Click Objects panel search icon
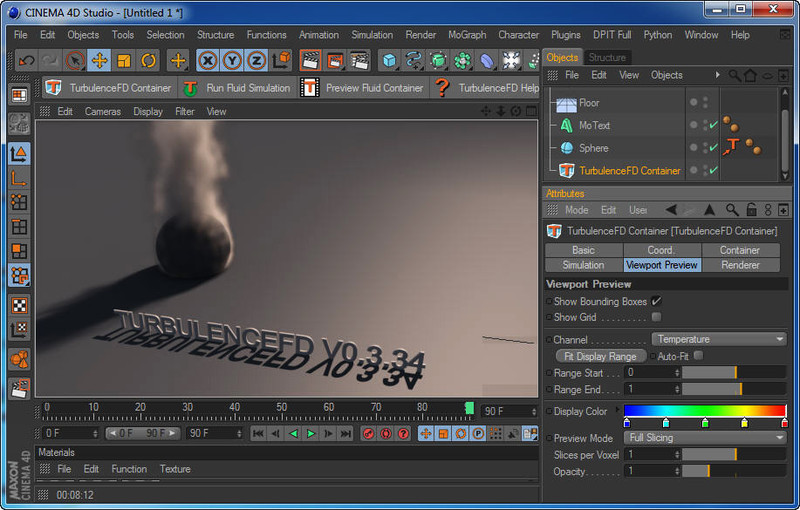Screen dimensions: 800x510 (x=734, y=76)
